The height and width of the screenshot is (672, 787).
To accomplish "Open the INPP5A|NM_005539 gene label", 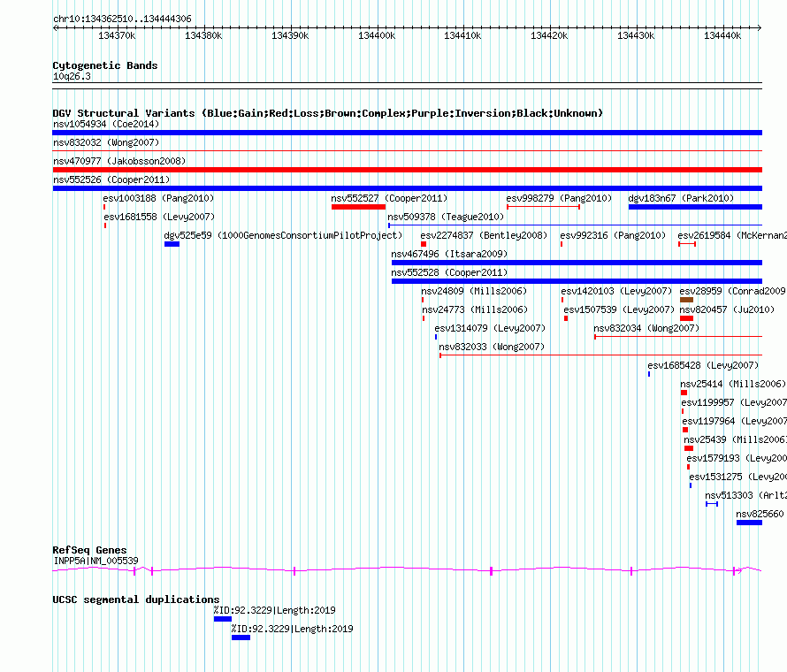I will pyautogui.click(x=96, y=561).
